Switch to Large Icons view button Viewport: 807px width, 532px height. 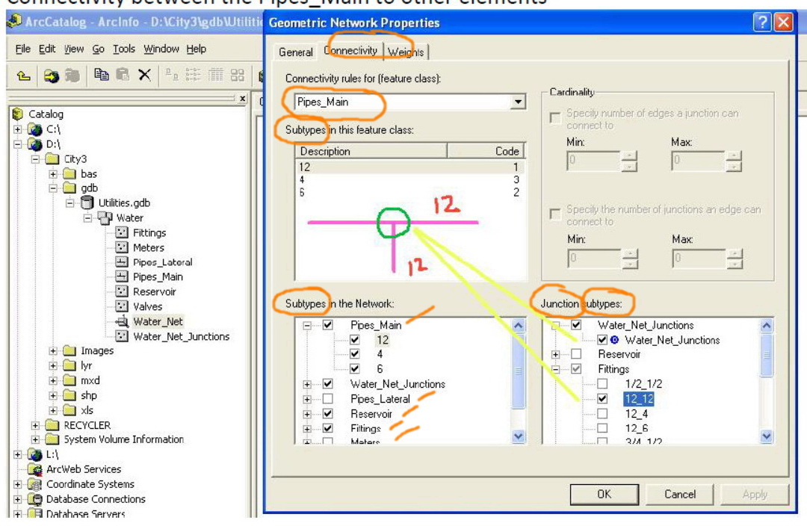click(x=171, y=75)
